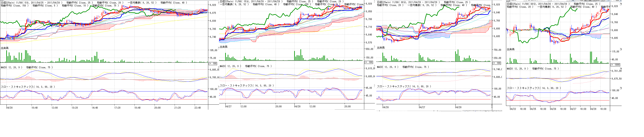Click the 出来高 label in the 60分 chart
The width and height of the screenshot is (644, 137).
tap(511, 49)
